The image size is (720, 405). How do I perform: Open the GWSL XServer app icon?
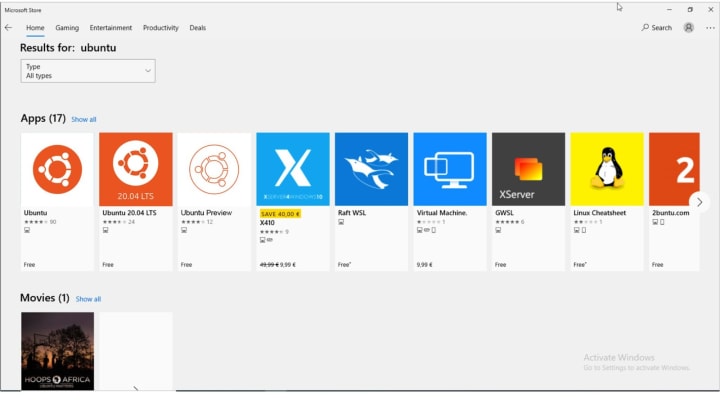click(529, 169)
